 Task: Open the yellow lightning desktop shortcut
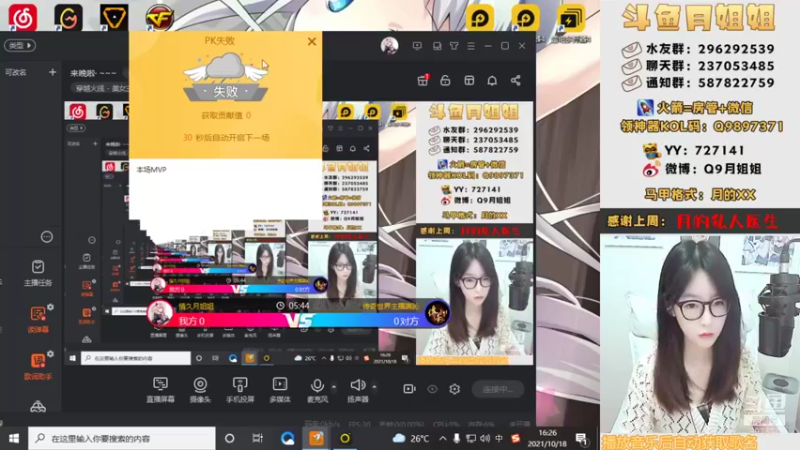coord(571,18)
